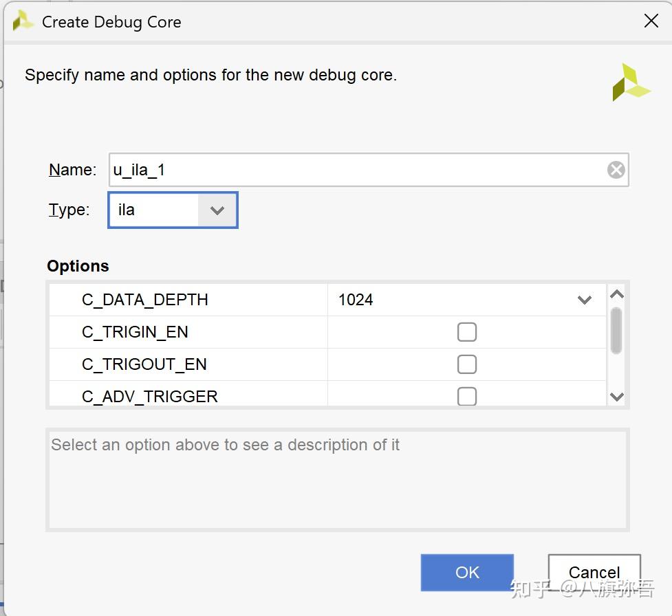Enable the C_TRIGIN_EN checkbox

click(x=467, y=332)
